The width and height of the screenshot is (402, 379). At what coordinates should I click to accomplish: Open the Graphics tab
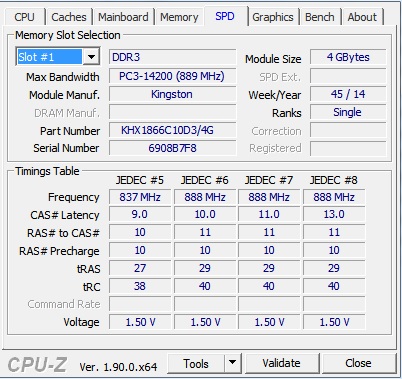tap(273, 17)
